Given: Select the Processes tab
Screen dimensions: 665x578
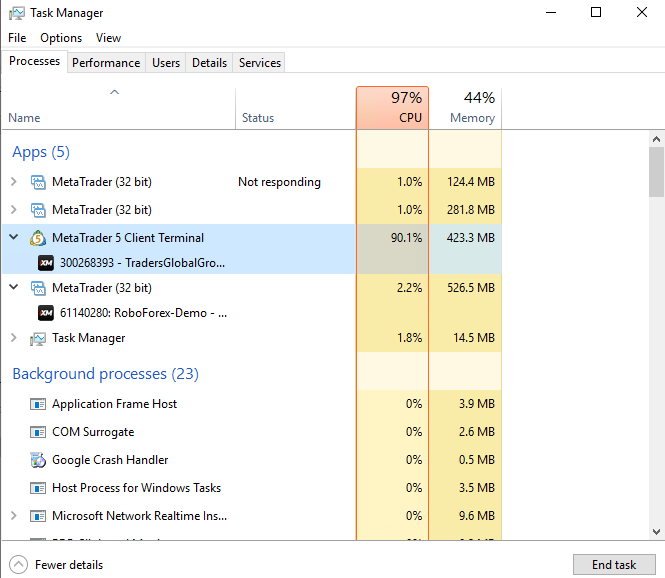Looking at the screenshot, I should pos(34,61).
